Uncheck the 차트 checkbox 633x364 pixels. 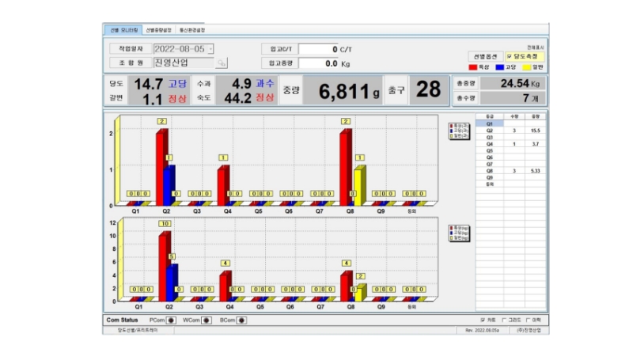[483, 320]
